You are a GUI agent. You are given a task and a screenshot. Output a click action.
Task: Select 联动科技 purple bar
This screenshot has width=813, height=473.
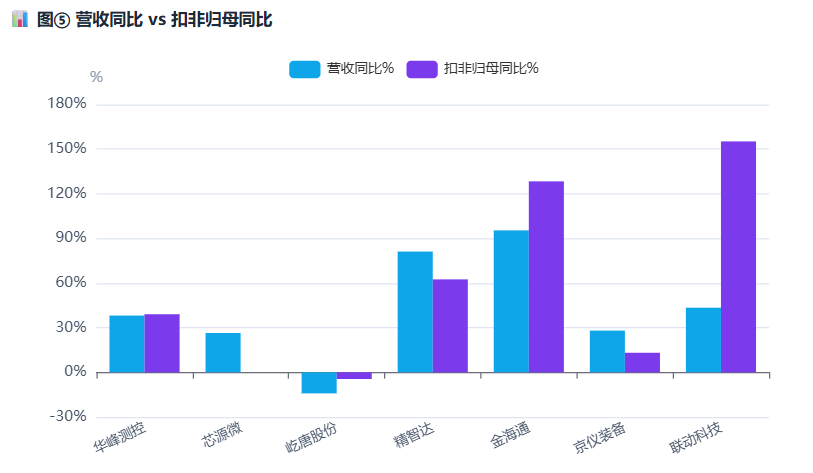[738, 257]
